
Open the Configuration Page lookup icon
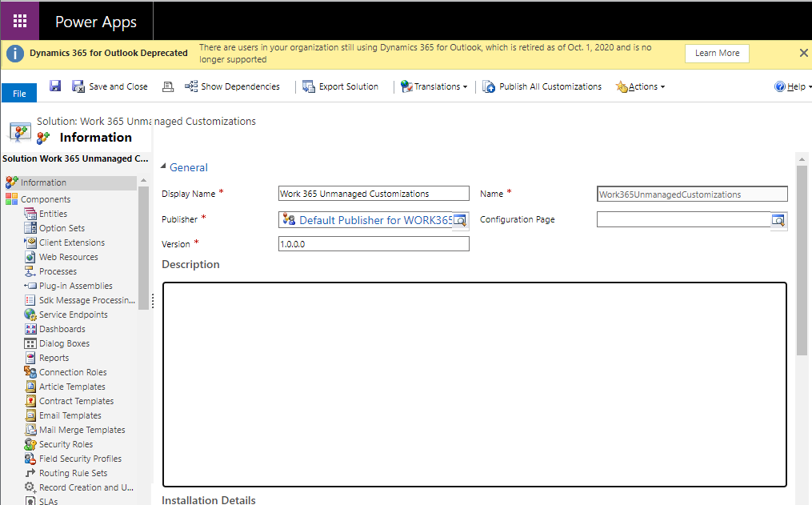pos(778,221)
